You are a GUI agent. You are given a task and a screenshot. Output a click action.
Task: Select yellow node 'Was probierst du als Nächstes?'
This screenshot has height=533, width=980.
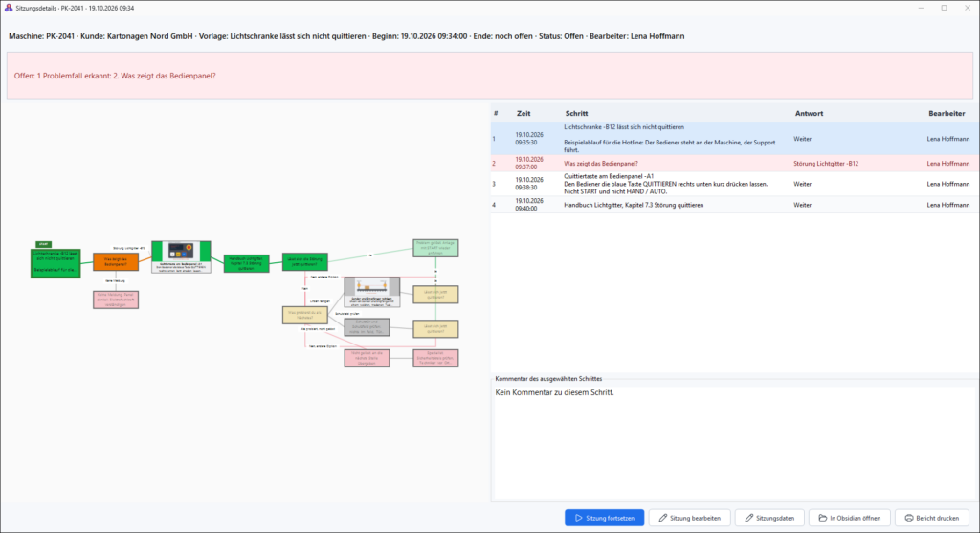click(305, 315)
